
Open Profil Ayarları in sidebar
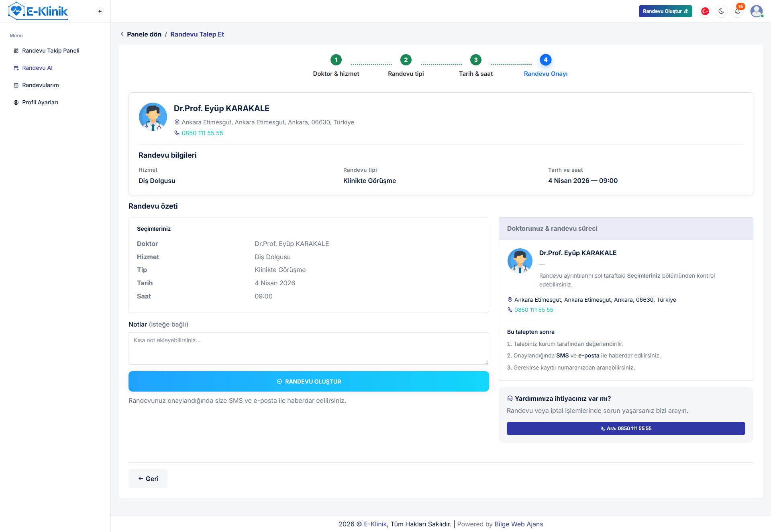40,102
